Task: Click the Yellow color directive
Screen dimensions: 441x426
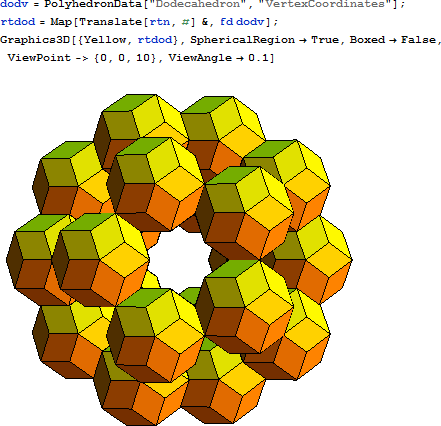Action: click(104, 40)
